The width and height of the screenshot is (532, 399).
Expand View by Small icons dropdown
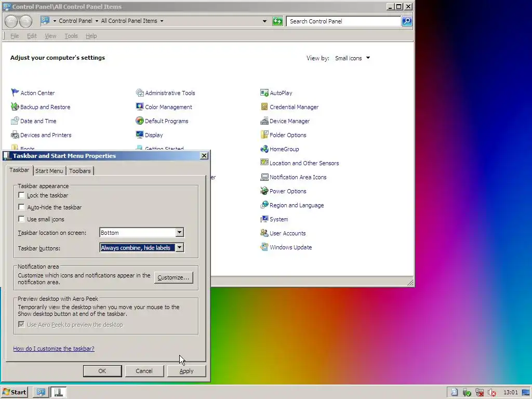coord(353,58)
